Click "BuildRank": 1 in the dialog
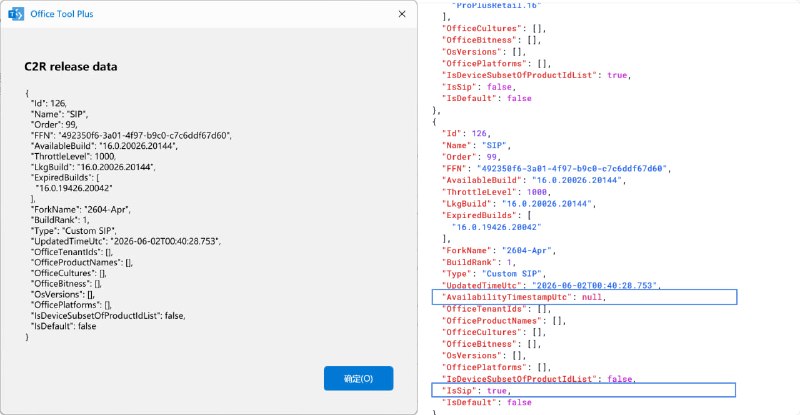The height and width of the screenshot is (415, 800). coord(60,220)
